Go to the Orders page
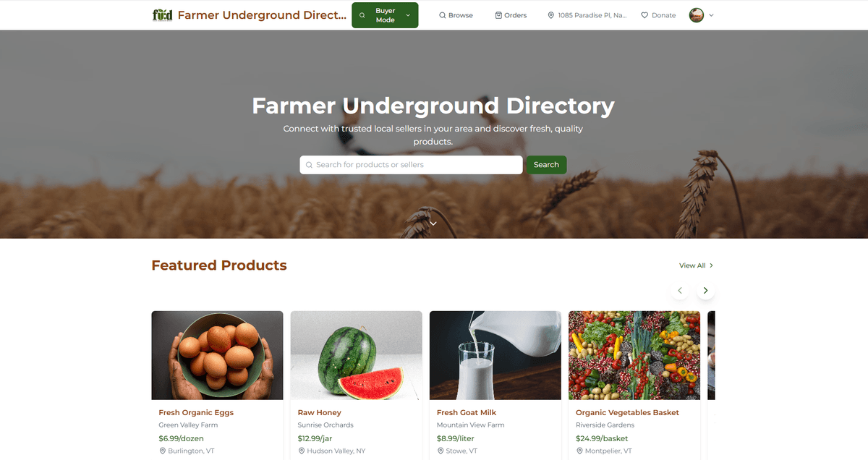 pos(511,15)
